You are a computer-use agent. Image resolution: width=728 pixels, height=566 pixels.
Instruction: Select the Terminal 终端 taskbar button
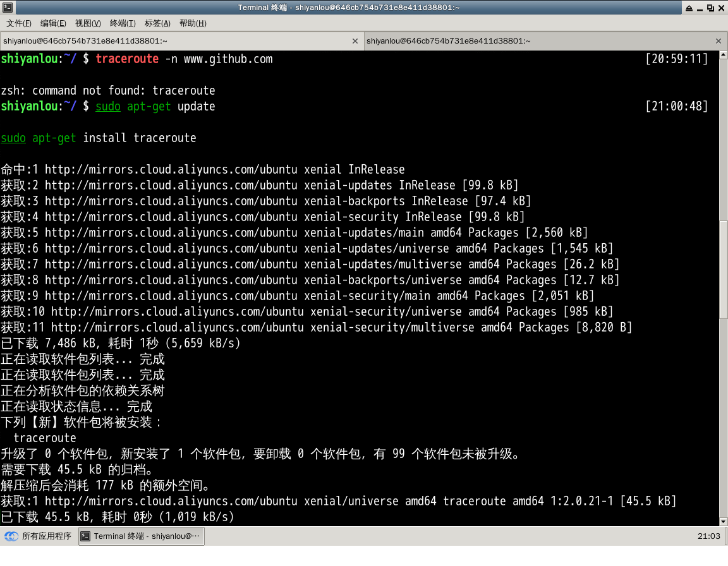click(x=142, y=536)
